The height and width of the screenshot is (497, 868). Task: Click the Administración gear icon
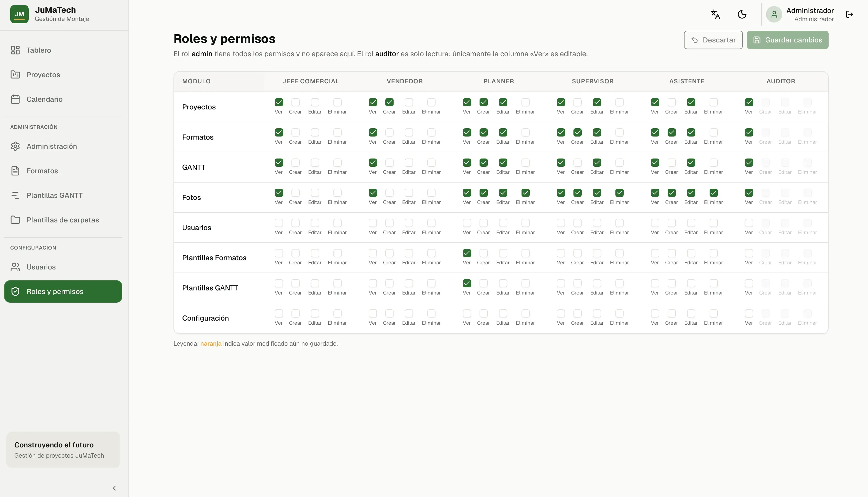click(15, 146)
